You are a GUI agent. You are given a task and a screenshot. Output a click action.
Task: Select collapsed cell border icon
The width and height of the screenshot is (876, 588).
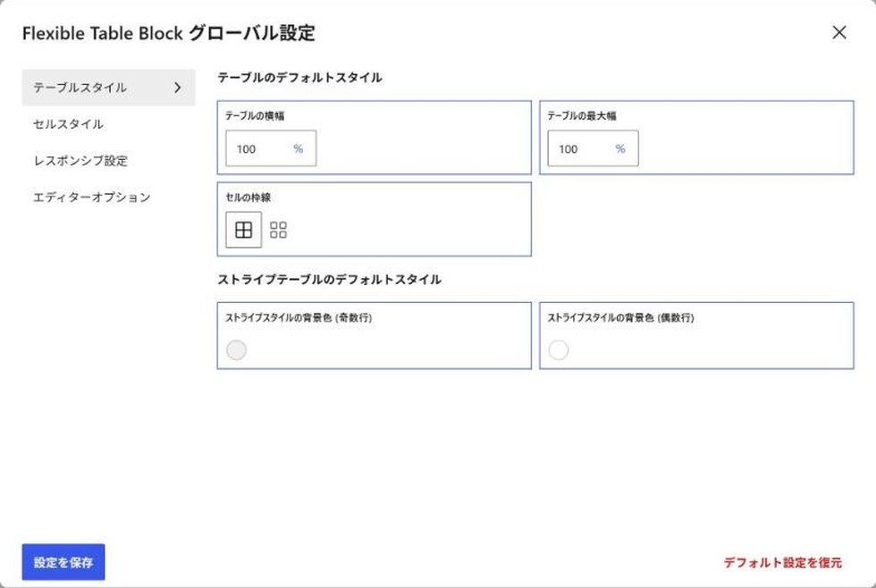[243, 230]
